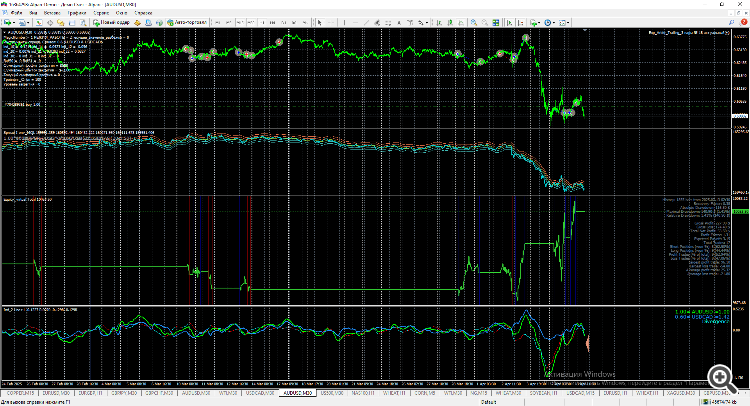Click the New Order button

pyautogui.click(x=111, y=22)
